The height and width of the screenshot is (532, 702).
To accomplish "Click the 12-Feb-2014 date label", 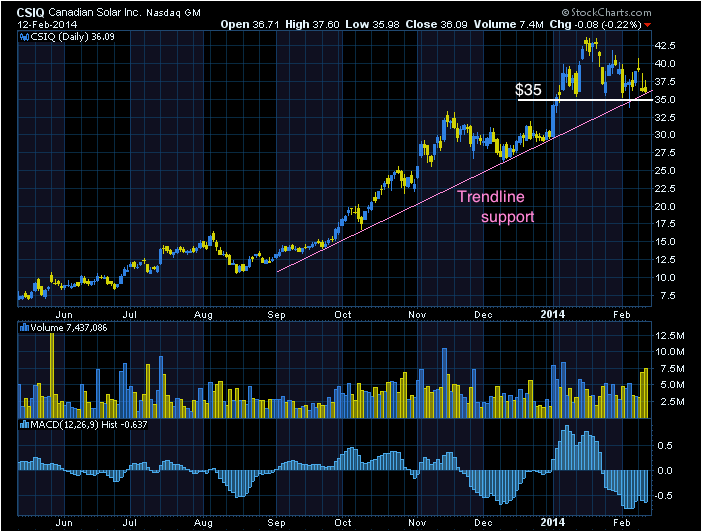I will 47,25.
